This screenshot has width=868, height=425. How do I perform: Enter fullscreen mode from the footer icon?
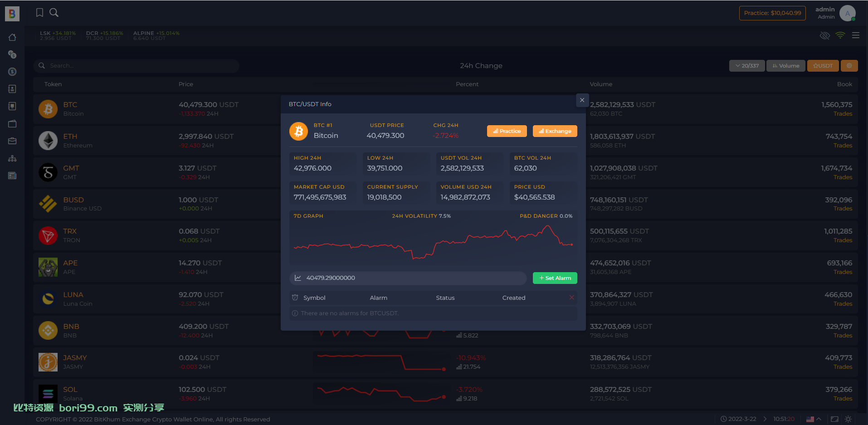[834, 419]
